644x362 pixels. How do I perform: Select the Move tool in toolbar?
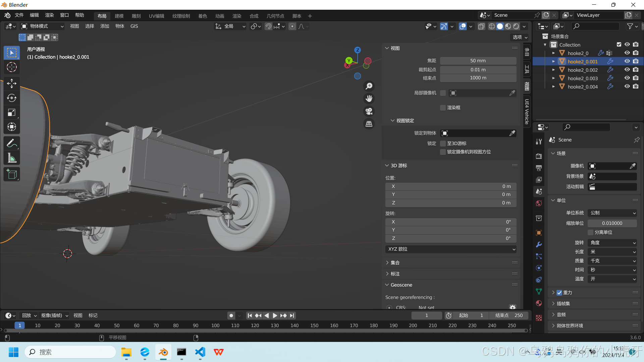tap(12, 83)
